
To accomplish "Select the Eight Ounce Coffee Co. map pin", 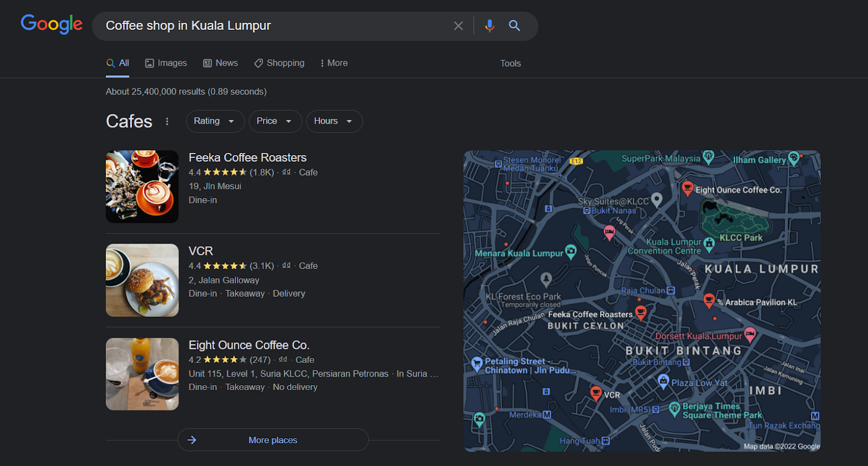I will click(x=687, y=188).
